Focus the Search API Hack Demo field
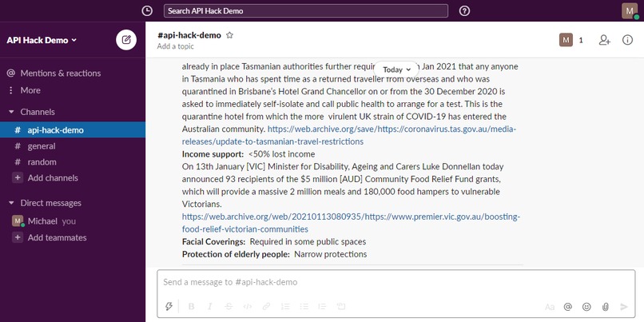This screenshot has width=644, height=322. [x=306, y=11]
